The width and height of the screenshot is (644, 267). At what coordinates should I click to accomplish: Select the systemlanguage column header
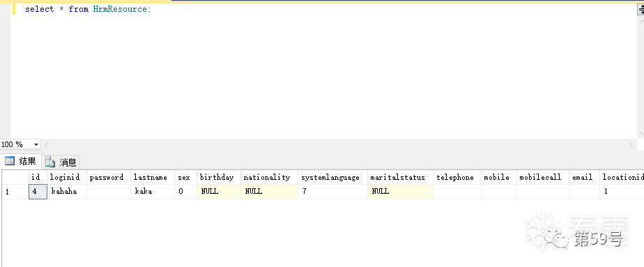click(332, 178)
